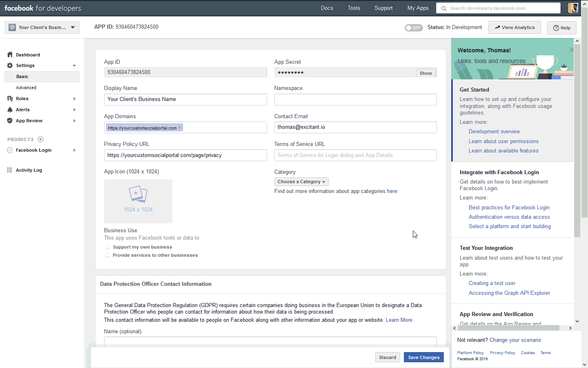Image resolution: width=588 pixels, height=368 pixels.
Task: Click the side panel vertical scrollbar
Action: point(577,140)
